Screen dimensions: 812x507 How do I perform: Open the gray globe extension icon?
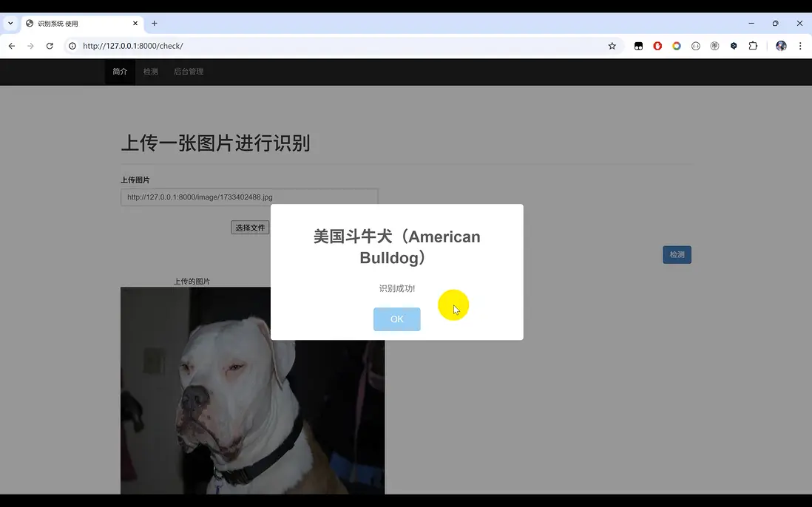coord(714,46)
